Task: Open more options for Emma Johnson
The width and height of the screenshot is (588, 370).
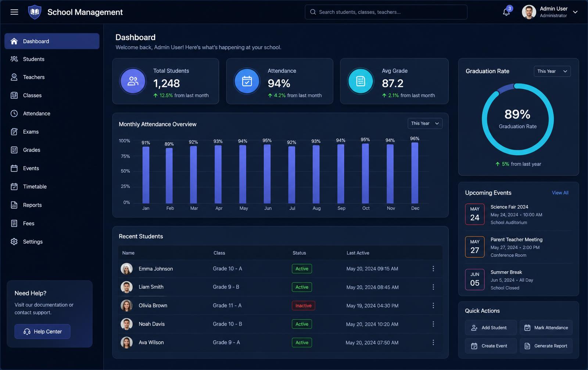Action: coord(433,269)
